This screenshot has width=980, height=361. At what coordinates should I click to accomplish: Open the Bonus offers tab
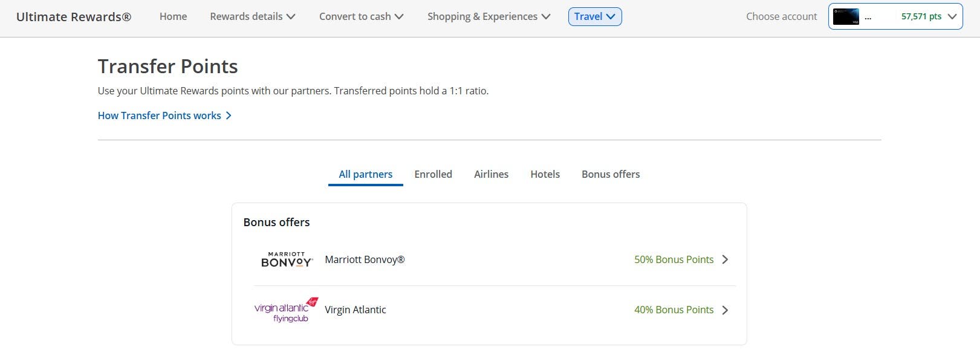click(x=611, y=174)
